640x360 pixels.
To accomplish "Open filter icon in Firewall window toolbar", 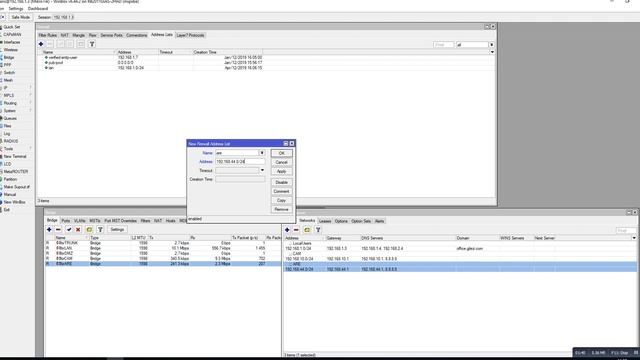I will click(x=92, y=44).
